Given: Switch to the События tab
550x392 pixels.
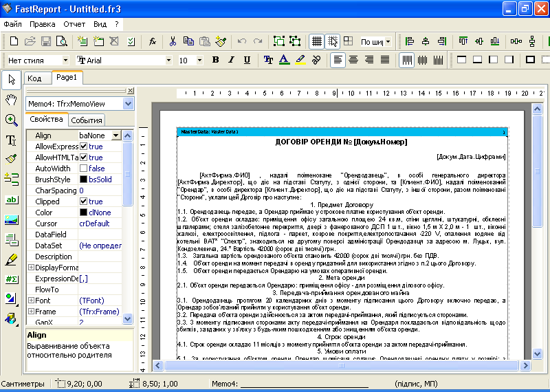Looking at the screenshot, I should coord(87,120).
